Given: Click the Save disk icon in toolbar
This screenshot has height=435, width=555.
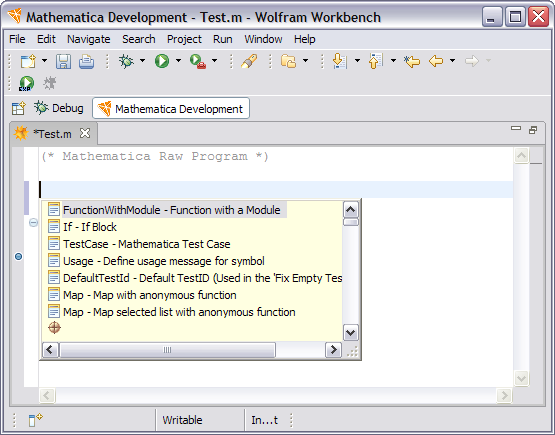Looking at the screenshot, I should tap(63, 61).
